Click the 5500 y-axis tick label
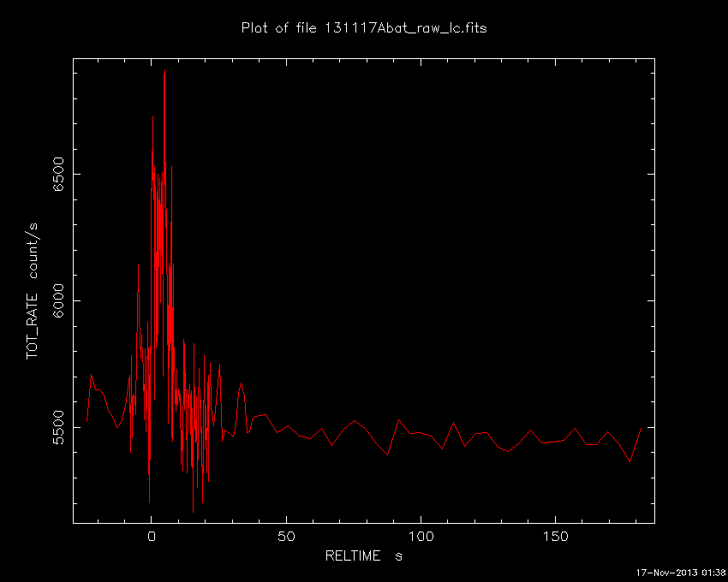The width and height of the screenshot is (728, 582). [x=58, y=427]
